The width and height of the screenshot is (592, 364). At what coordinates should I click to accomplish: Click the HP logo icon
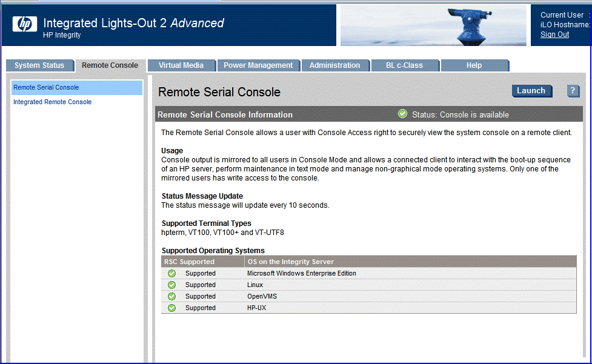click(x=25, y=24)
